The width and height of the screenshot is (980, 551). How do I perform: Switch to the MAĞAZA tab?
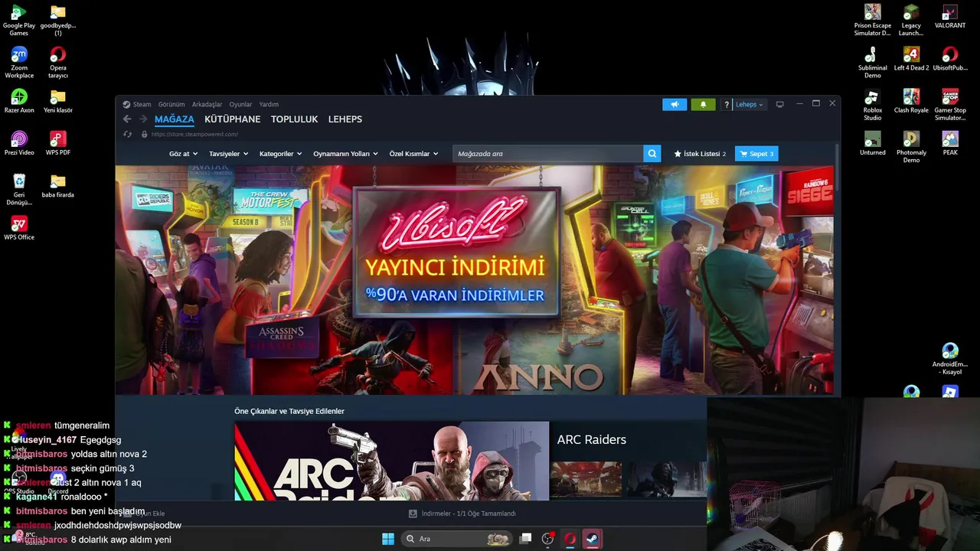click(x=175, y=119)
